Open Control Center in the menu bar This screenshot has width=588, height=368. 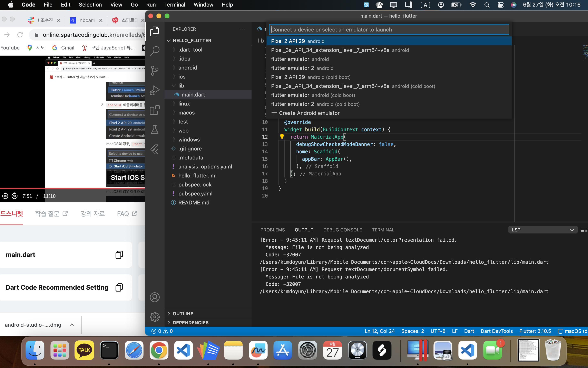tap(501, 5)
